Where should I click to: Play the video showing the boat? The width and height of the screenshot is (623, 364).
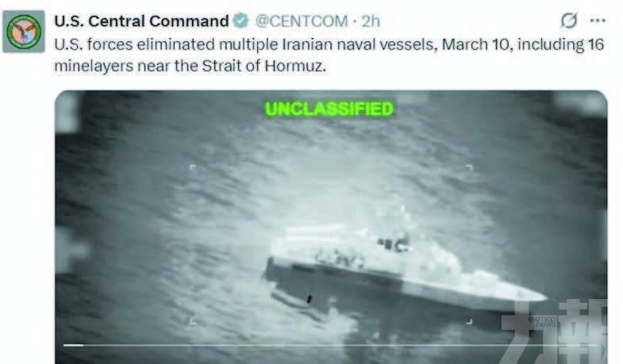331,227
